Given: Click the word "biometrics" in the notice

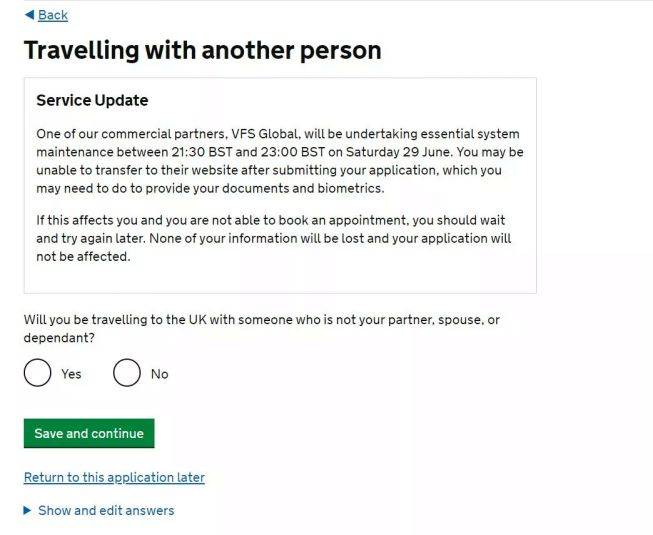Looking at the screenshot, I should coord(347,188).
